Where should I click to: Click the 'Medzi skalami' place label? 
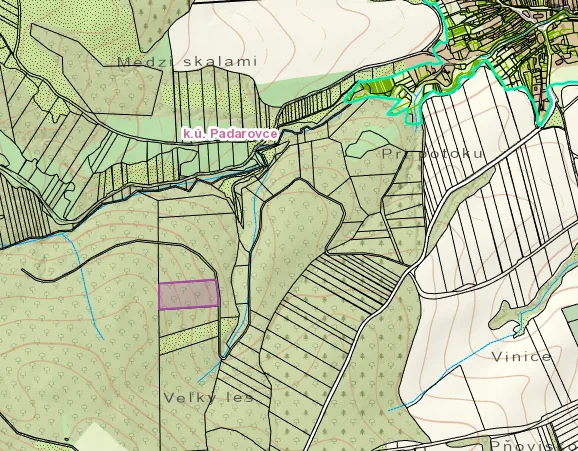click(x=187, y=61)
